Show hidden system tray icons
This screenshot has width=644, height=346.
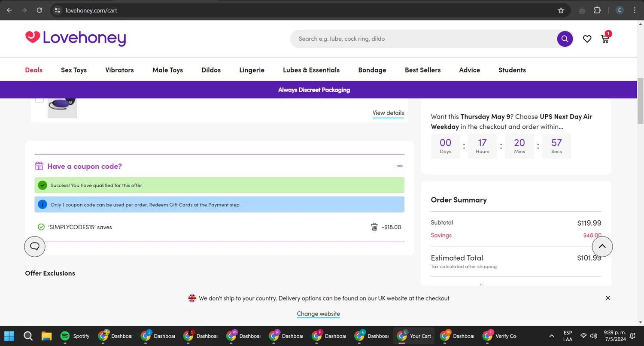pyautogui.click(x=552, y=336)
